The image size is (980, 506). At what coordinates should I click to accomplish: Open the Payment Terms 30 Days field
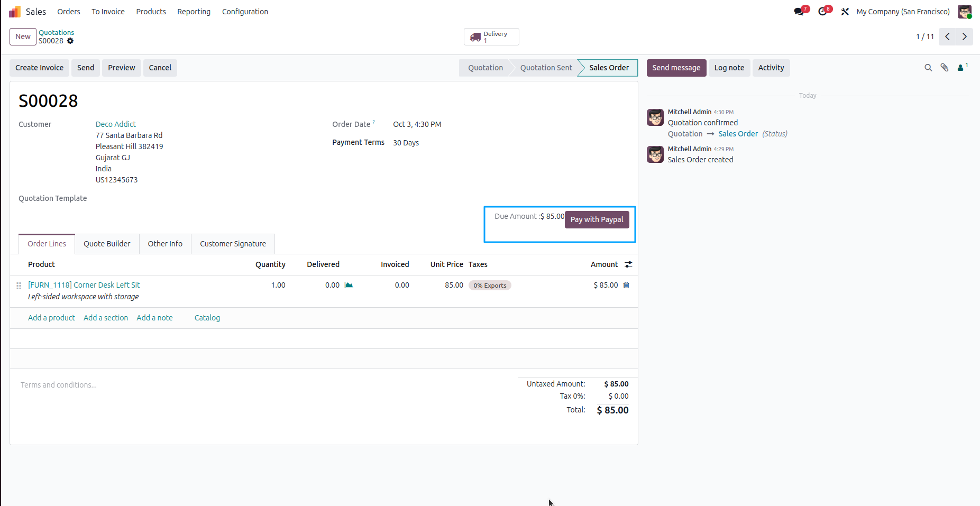coord(406,143)
